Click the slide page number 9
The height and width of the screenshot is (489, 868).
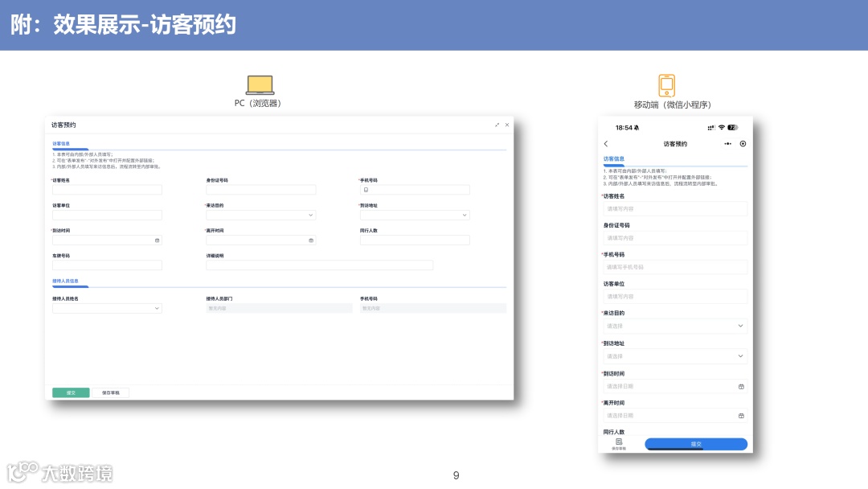457,475
